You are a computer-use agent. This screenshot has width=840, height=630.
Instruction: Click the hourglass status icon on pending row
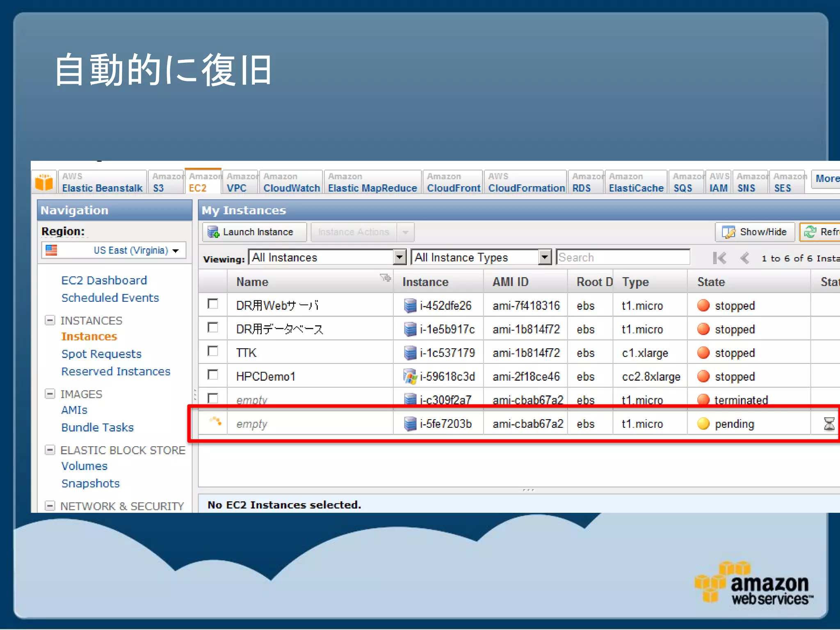click(829, 424)
